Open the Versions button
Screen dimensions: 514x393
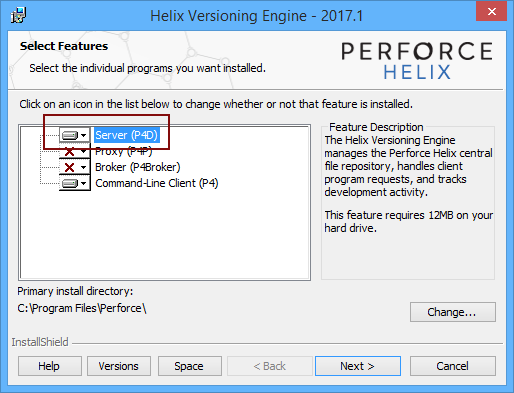[x=119, y=366]
